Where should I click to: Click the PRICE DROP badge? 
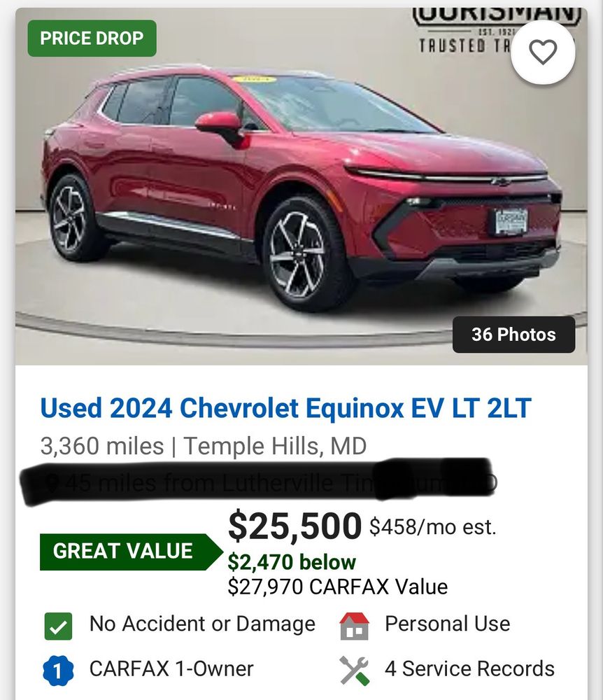(92, 38)
